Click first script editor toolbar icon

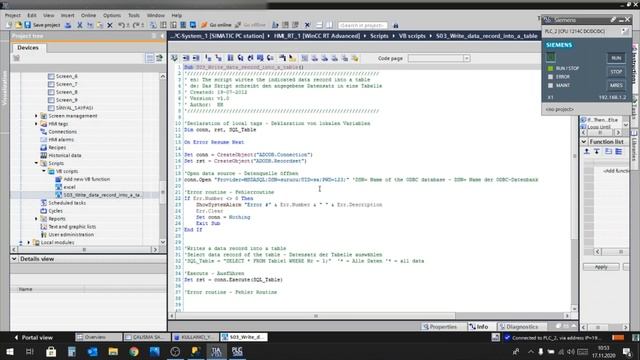pyautogui.click(x=174, y=58)
